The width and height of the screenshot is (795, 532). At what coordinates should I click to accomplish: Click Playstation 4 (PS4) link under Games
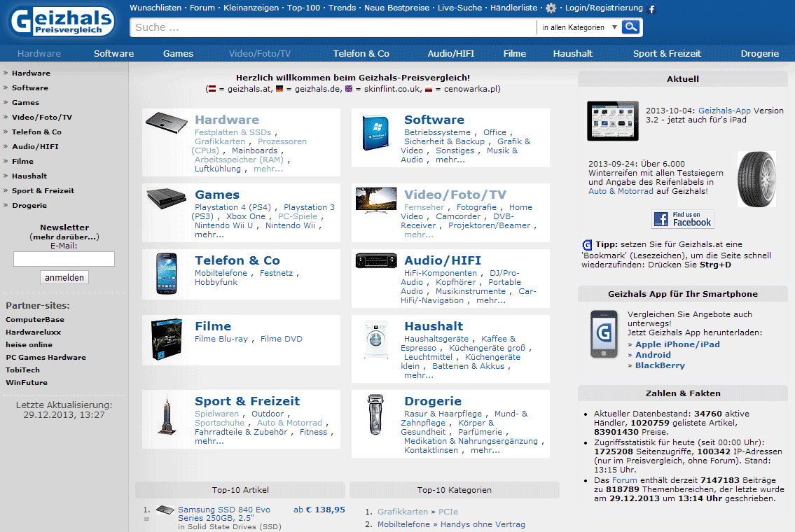point(233,207)
